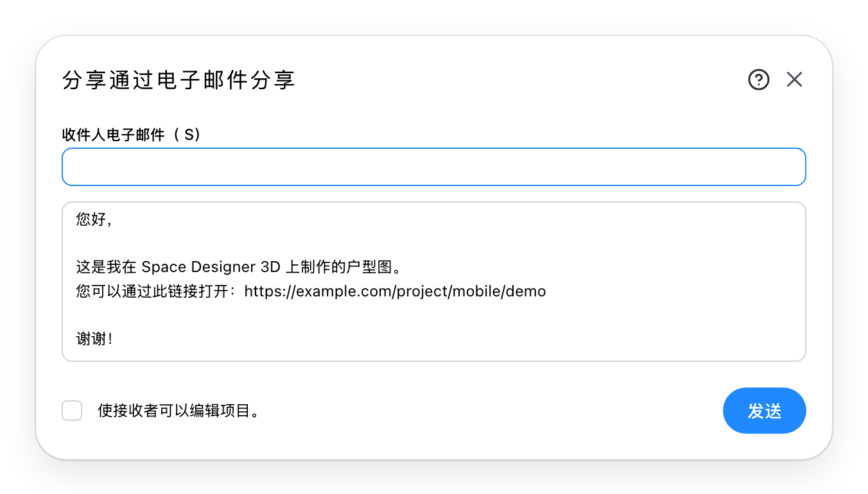Image resolution: width=868 pixels, height=494 pixels.
Task: Click inside the message body text area
Action: coord(434,282)
